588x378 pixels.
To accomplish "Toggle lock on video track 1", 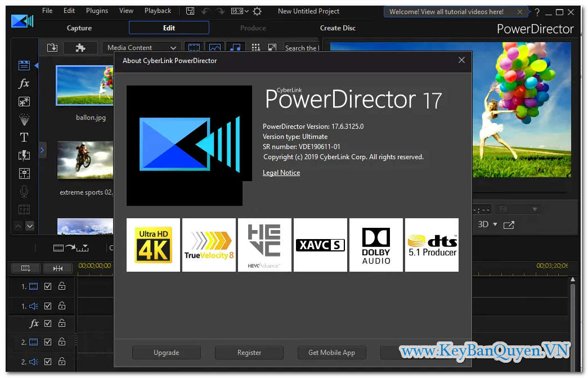I will [62, 286].
